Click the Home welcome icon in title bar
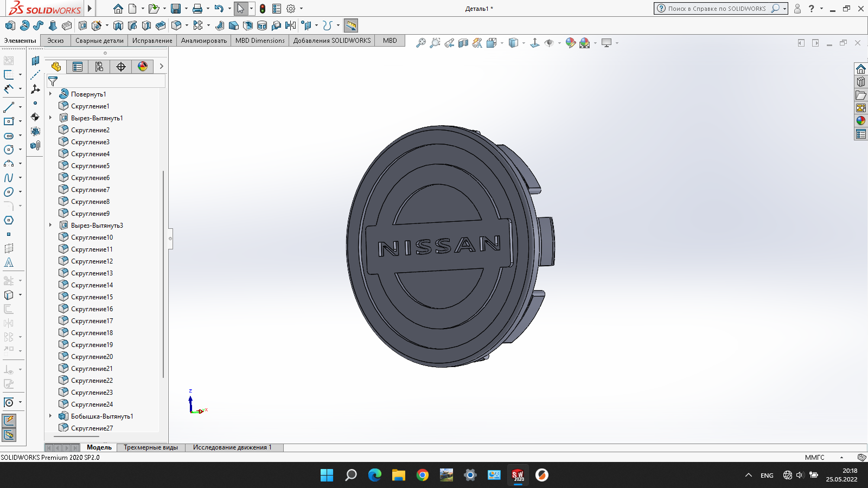 (118, 9)
